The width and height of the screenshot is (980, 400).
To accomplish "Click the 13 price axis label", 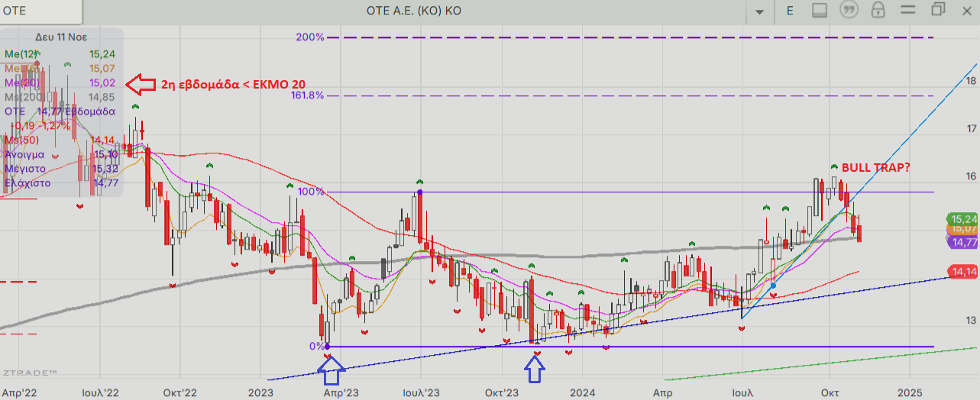I will click(972, 320).
